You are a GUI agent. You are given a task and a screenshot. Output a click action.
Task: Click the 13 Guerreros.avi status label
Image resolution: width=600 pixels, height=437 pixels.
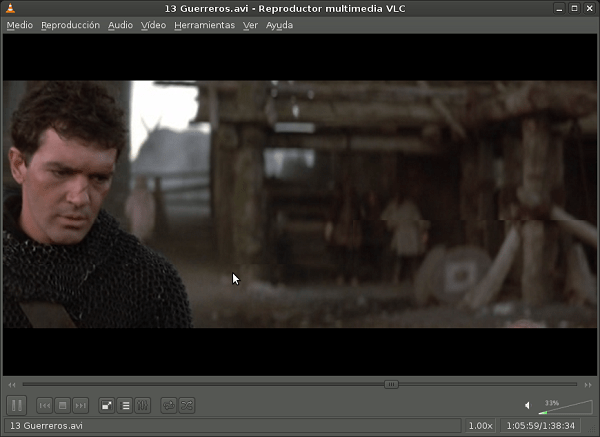click(46, 426)
